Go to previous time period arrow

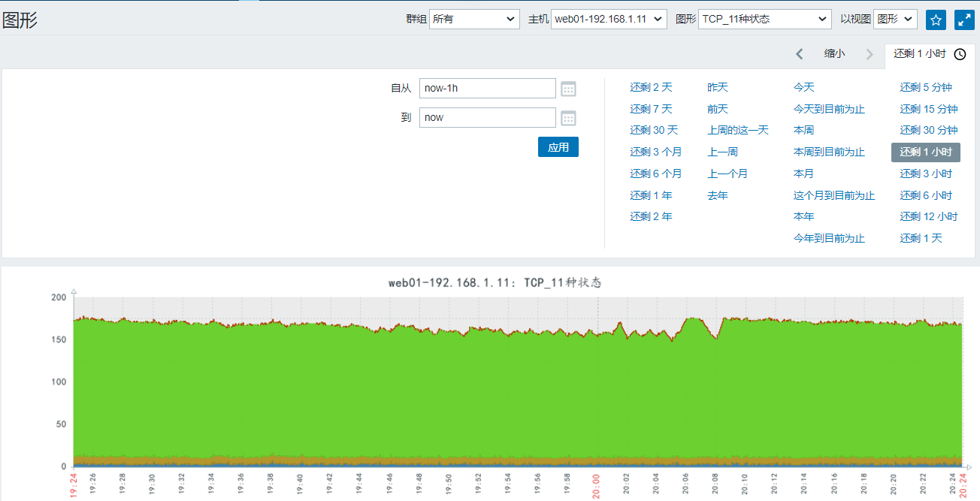click(x=799, y=54)
